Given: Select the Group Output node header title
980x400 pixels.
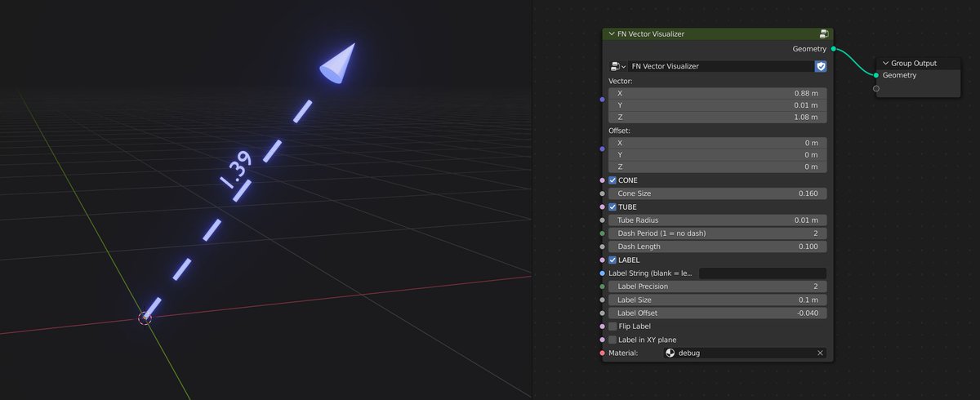Looking at the screenshot, I should tap(914, 63).
